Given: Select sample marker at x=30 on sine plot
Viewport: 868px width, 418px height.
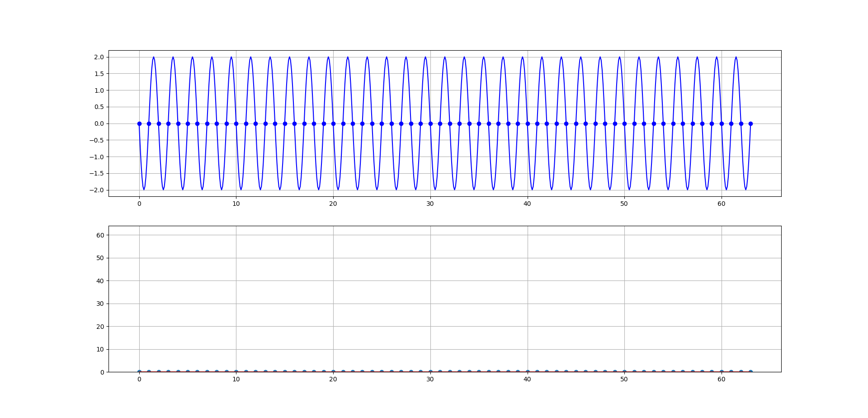Looking at the screenshot, I should (x=430, y=123).
